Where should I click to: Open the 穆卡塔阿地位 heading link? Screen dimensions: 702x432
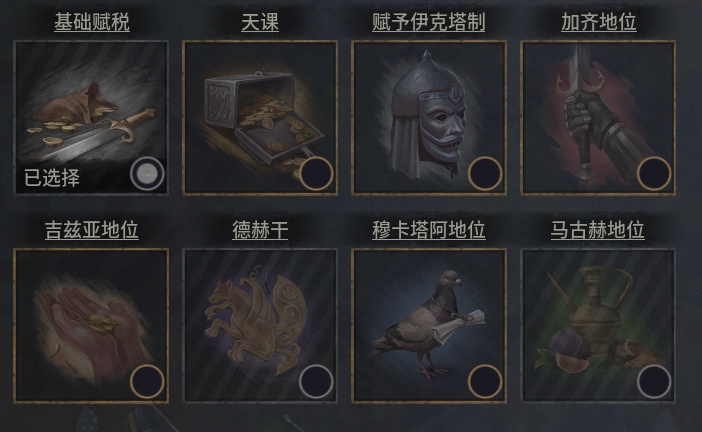pyautogui.click(x=429, y=230)
